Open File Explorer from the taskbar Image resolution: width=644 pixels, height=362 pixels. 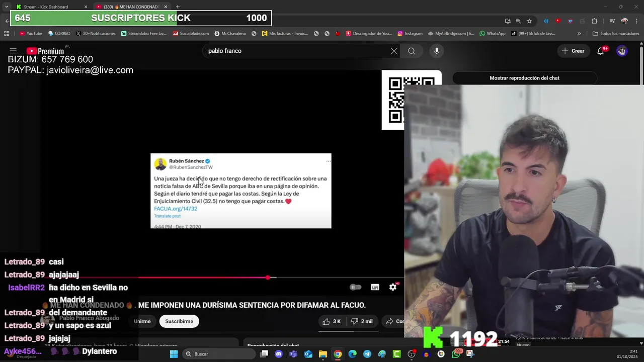click(x=323, y=354)
